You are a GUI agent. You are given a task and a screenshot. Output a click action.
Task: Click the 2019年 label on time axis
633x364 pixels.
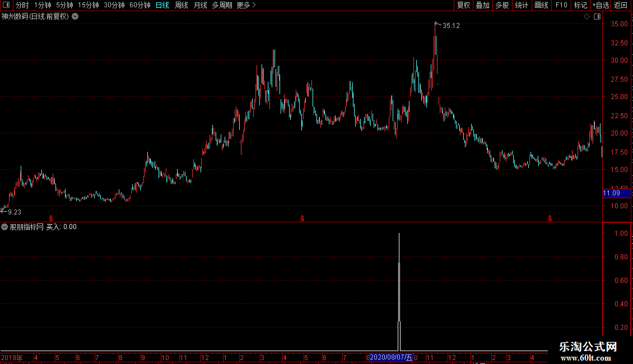pyautogui.click(x=12, y=357)
